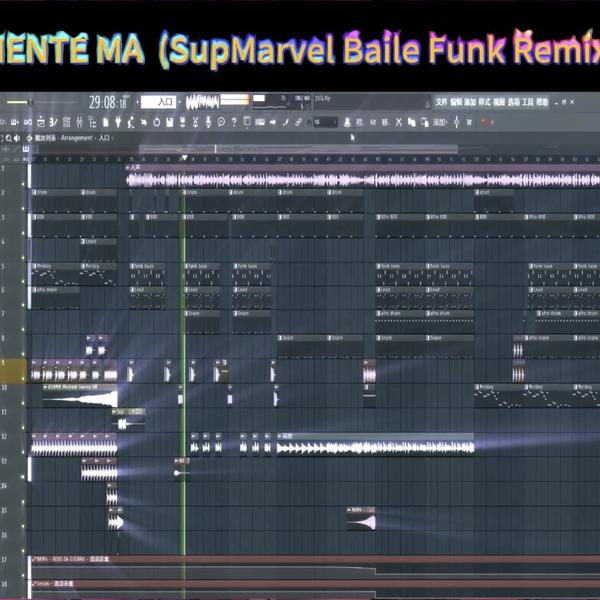Viewport: 600px width, 600px height.
Task: Click the copy icon in playlist toolbar
Action: 411,122
